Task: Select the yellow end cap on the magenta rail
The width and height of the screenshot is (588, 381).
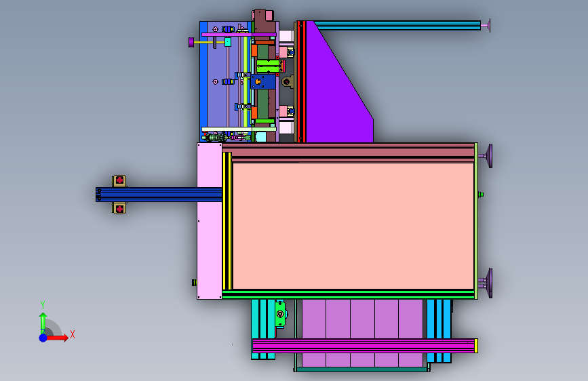Action: pos(476,346)
